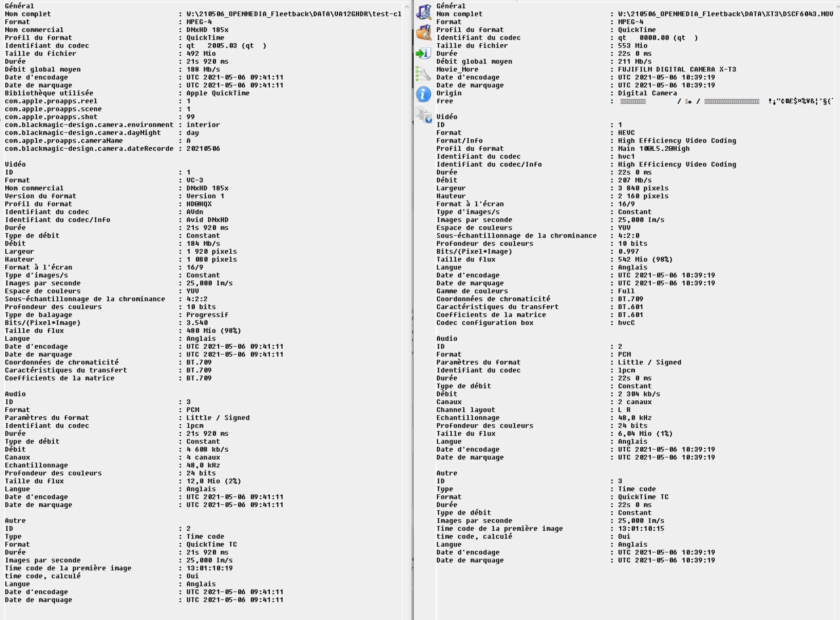Click the 'Movie_More' field label
Viewport: 840px width, 620px height.
[x=457, y=69]
